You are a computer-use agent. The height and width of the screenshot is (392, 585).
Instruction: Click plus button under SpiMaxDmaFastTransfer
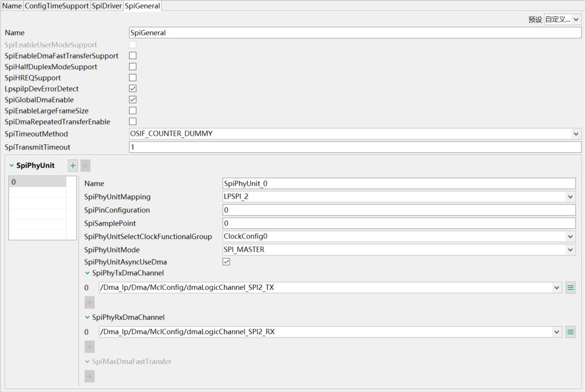(89, 376)
